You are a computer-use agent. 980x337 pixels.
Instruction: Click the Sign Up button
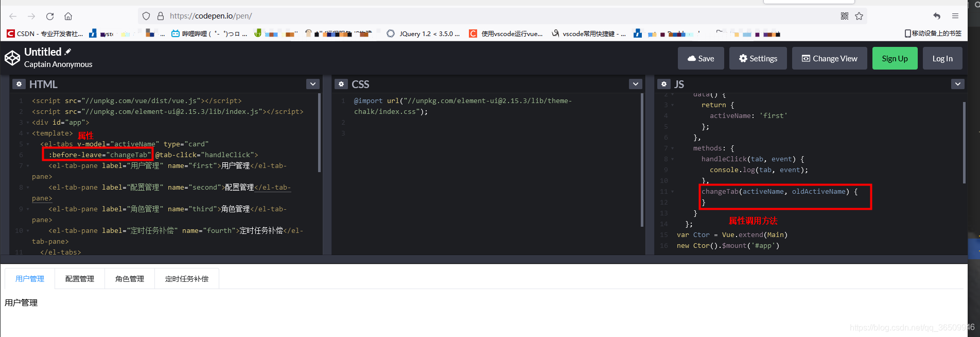[x=895, y=58]
